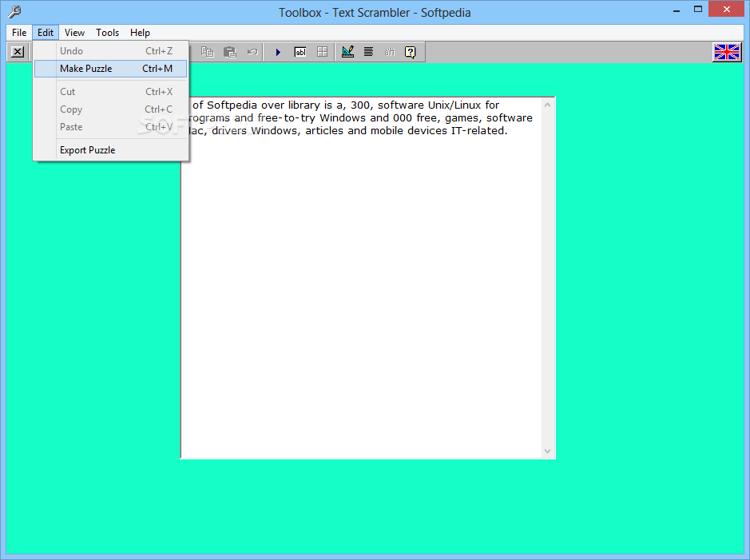Viewport: 750px width, 560px height.
Task: Click the word 'IT-related.' in text
Action: point(478,130)
